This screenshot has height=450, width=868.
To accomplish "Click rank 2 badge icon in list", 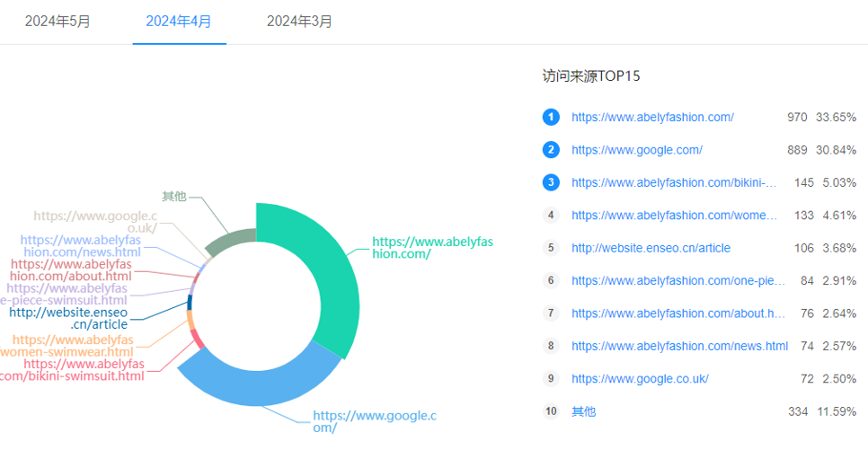I will pyautogui.click(x=551, y=150).
